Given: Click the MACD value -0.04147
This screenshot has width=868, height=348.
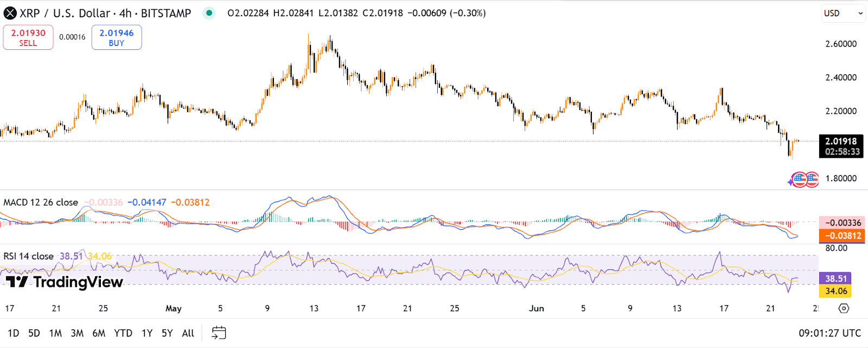Looking at the screenshot, I should (147, 202).
